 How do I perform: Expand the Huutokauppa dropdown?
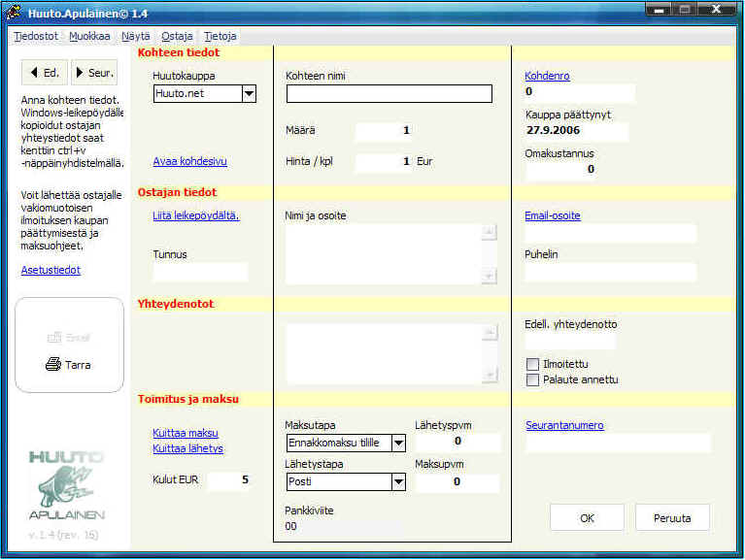tap(248, 94)
